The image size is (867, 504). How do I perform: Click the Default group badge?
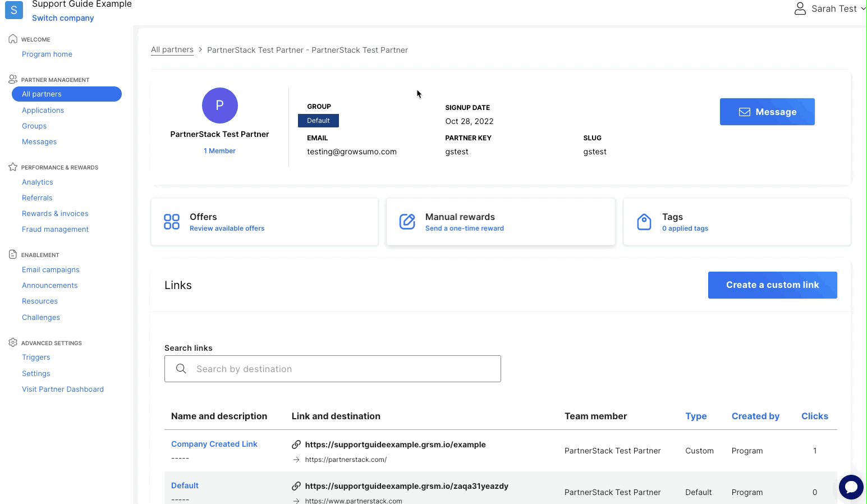click(x=318, y=121)
